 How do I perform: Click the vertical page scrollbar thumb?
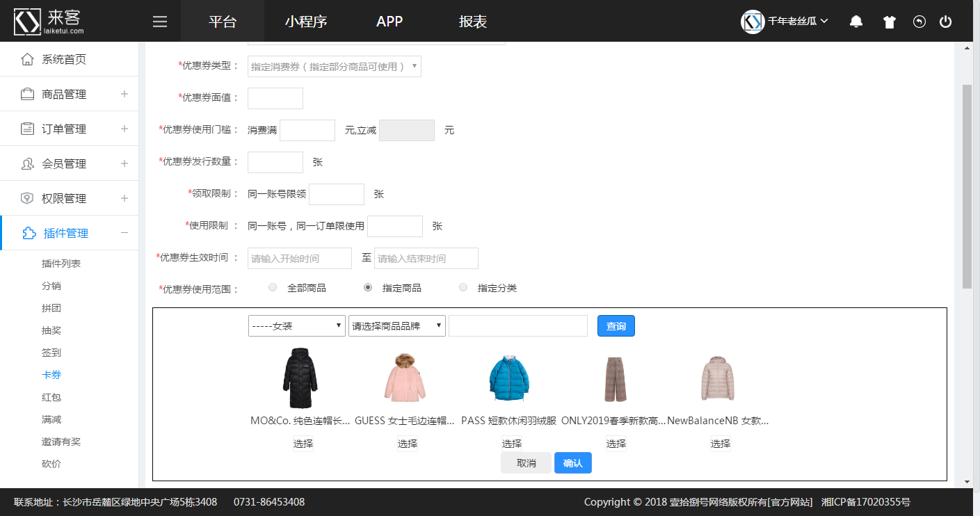coord(967,186)
